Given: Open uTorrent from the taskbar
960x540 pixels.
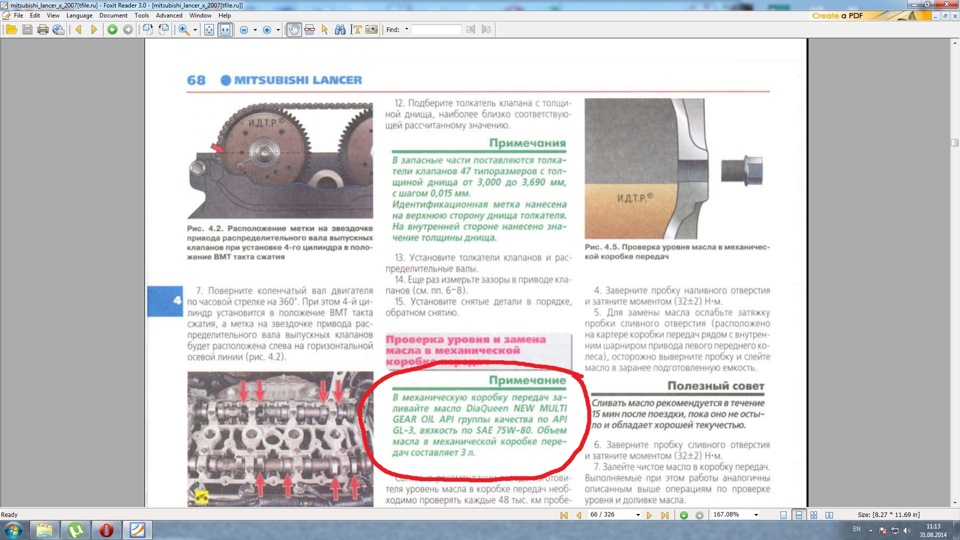Looking at the screenshot, I should (75, 530).
